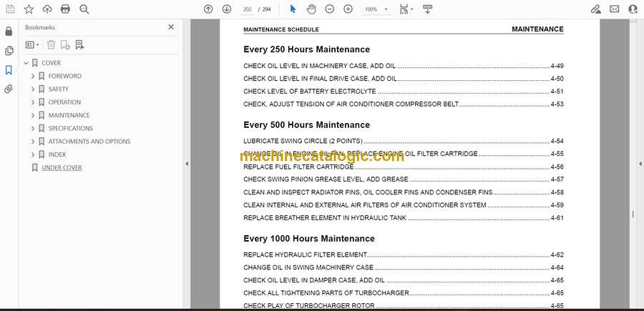Click the lock security panel icon
Image resolution: width=644 pixels, height=311 pixels.
click(x=9, y=31)
